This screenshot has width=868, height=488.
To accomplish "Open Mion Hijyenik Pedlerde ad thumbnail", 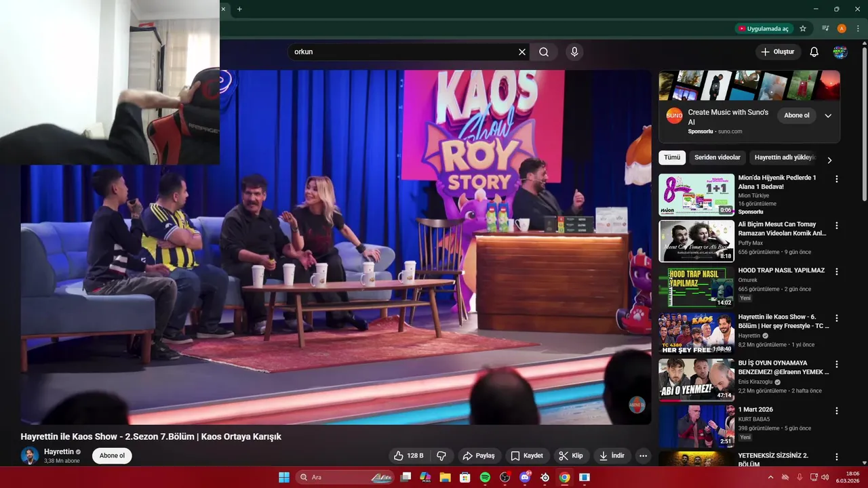I will pos(696,195).
